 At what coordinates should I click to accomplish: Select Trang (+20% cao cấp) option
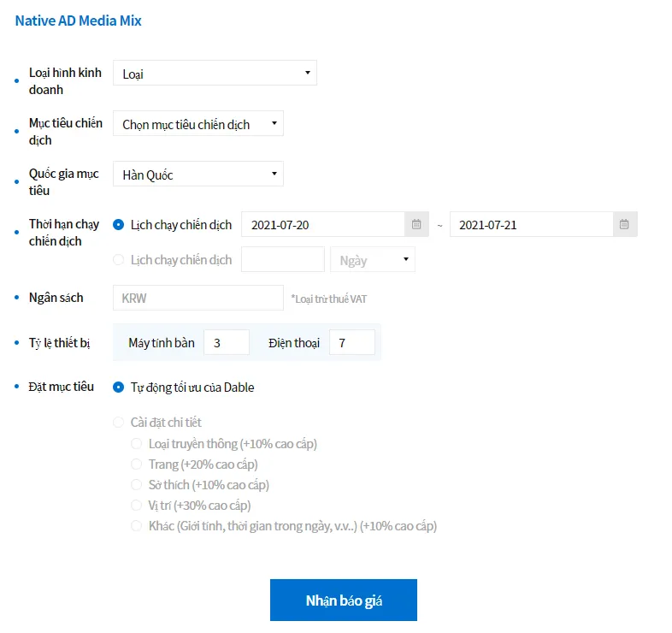(136, 464)
